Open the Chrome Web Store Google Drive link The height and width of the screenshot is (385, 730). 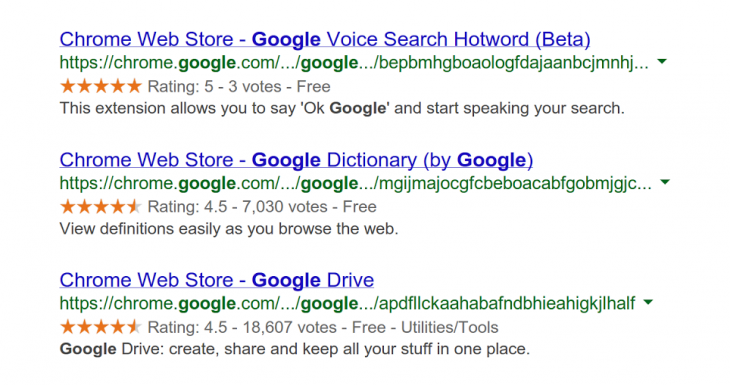[x=216, y=280]
